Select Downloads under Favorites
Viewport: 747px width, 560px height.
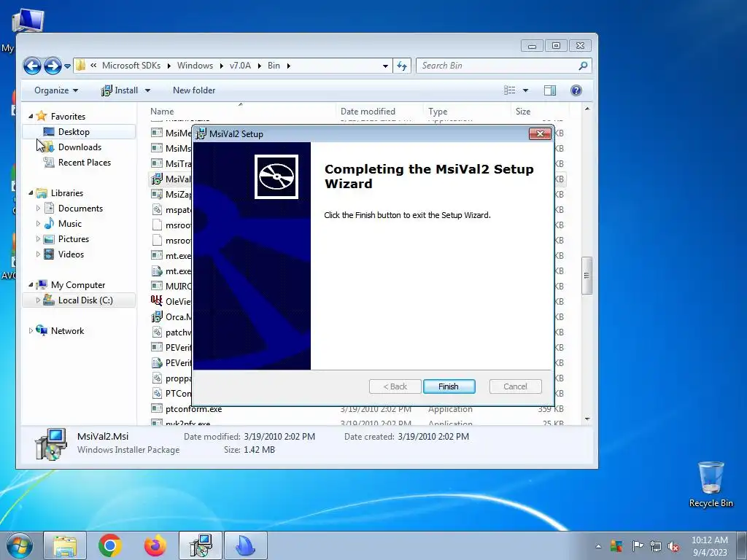point(80,147)
